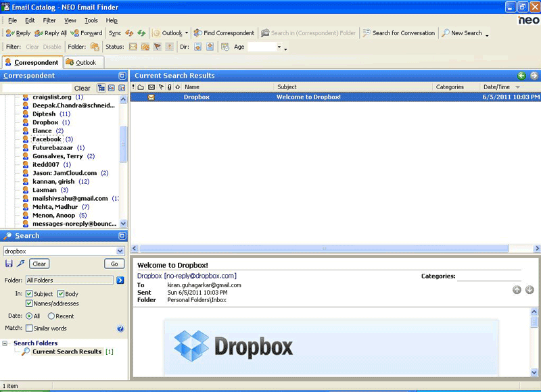Clear the search box with Clear button

tap(39, 264)
